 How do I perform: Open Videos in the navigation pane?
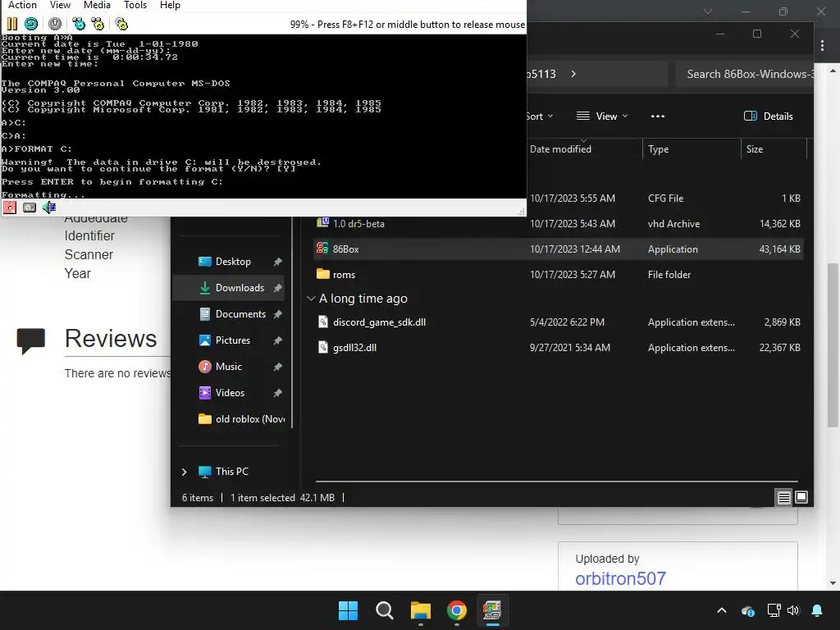pos(230,393)
